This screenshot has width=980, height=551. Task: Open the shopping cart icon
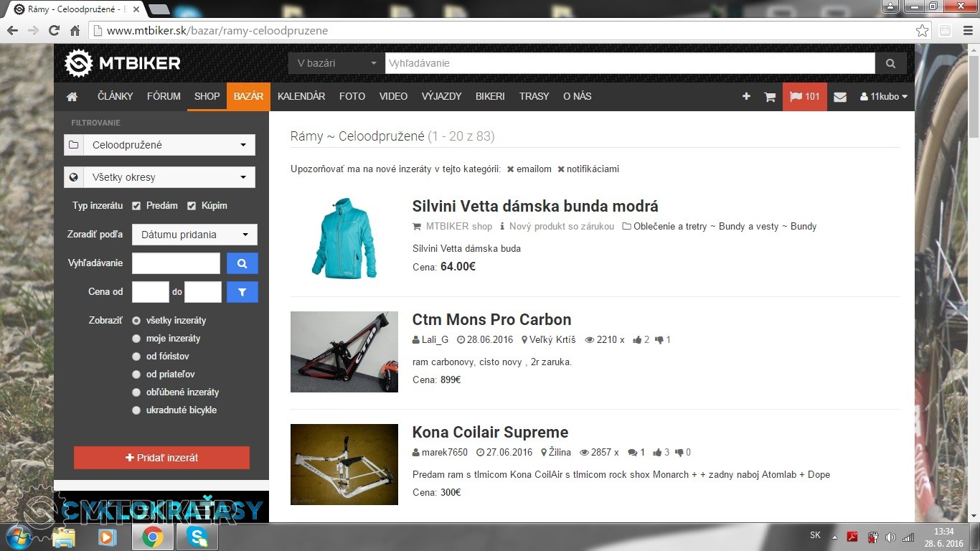770,97
